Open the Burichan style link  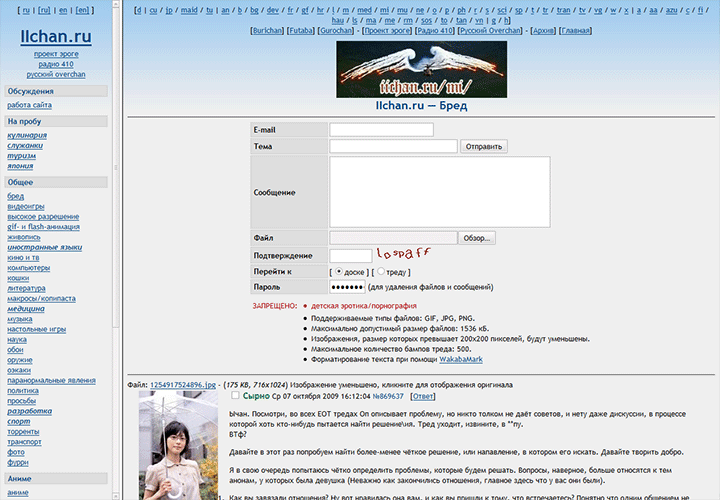coord(267,31)
